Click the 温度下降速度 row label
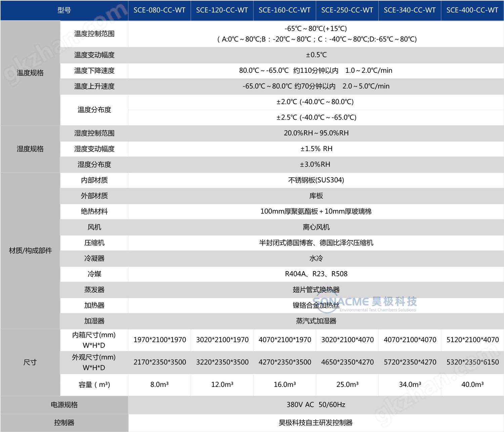This screenshot has width=504, height=432. pyautogui.click(x=94, y=71)
